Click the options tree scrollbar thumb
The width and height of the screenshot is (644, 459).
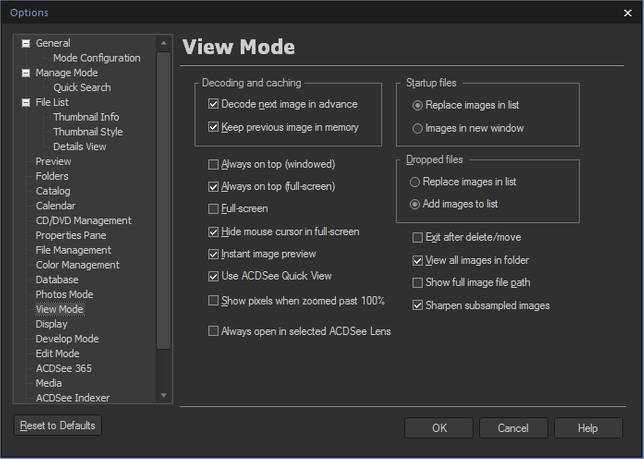click(x=163, y=201)
